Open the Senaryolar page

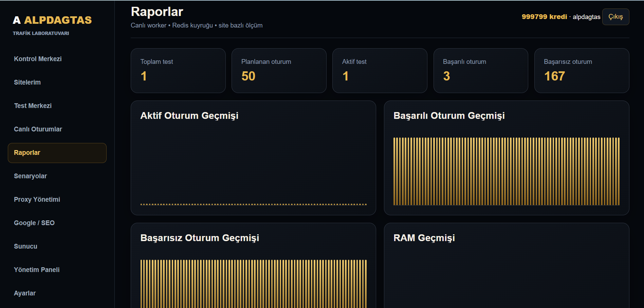click(x=57, y=176)
